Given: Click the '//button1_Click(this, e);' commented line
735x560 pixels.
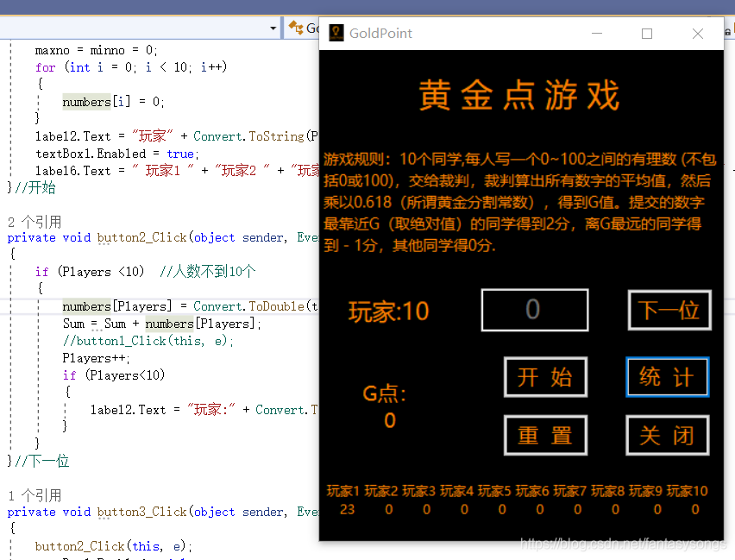Looking at the screenshot, I should click(x=148, y=341).
